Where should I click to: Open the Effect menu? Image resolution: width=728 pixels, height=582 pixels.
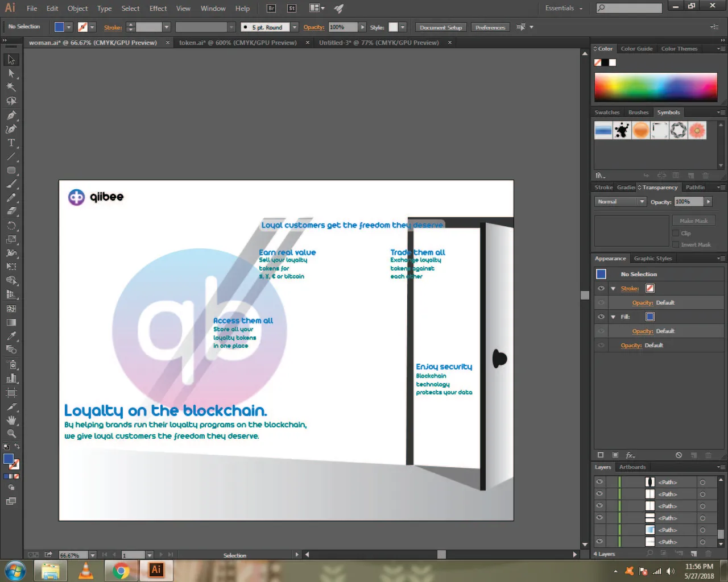(158, 8)
